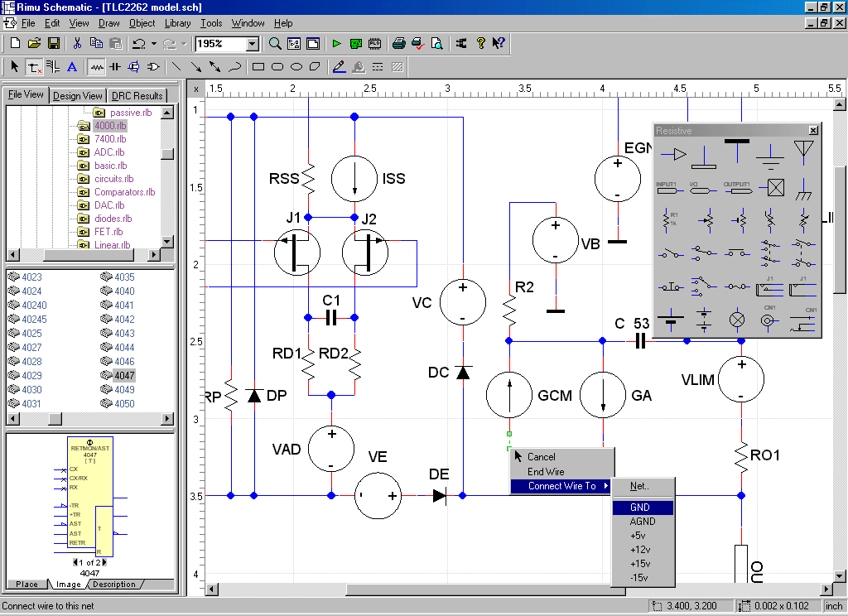848x616 pixels.
Task: Select the zoom magnifier tool
Action: pyautogui.click(x=273, y=43)
